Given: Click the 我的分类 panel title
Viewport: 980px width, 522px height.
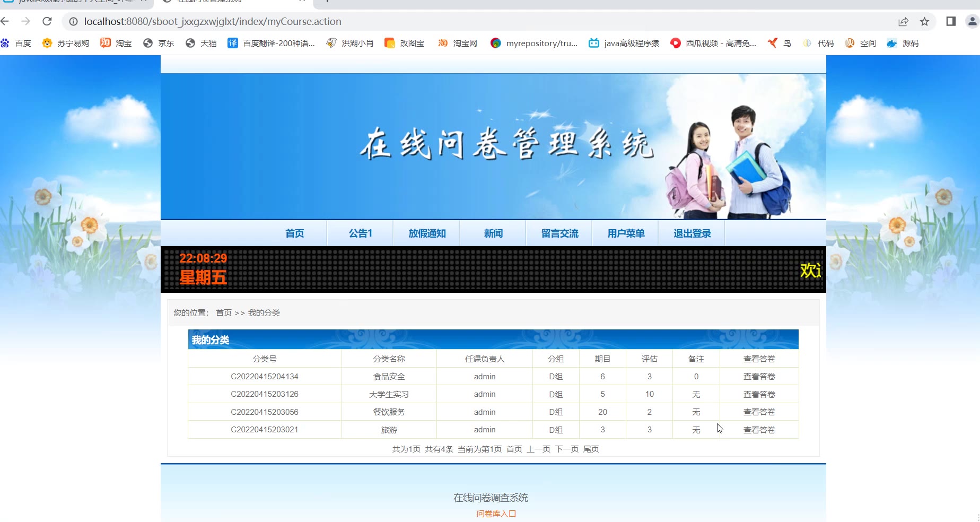Looking at the screenshot, I should (x=211, y=340).
